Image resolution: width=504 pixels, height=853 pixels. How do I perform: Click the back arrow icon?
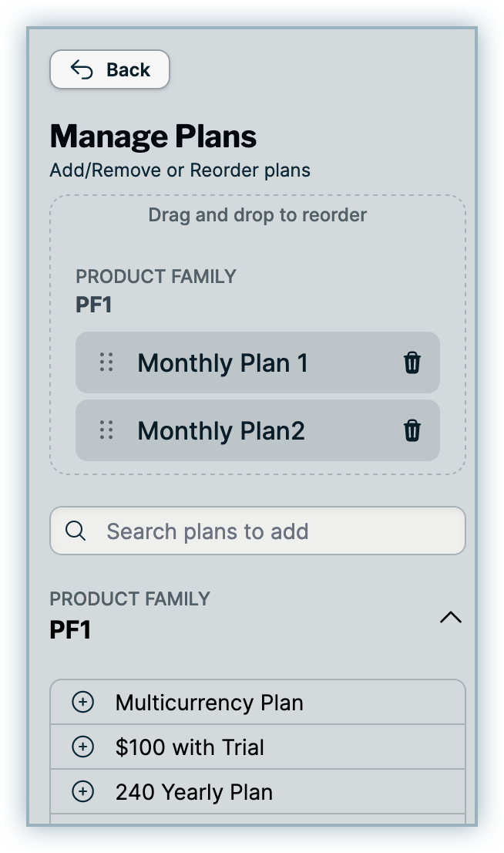[x=82, y=70]
